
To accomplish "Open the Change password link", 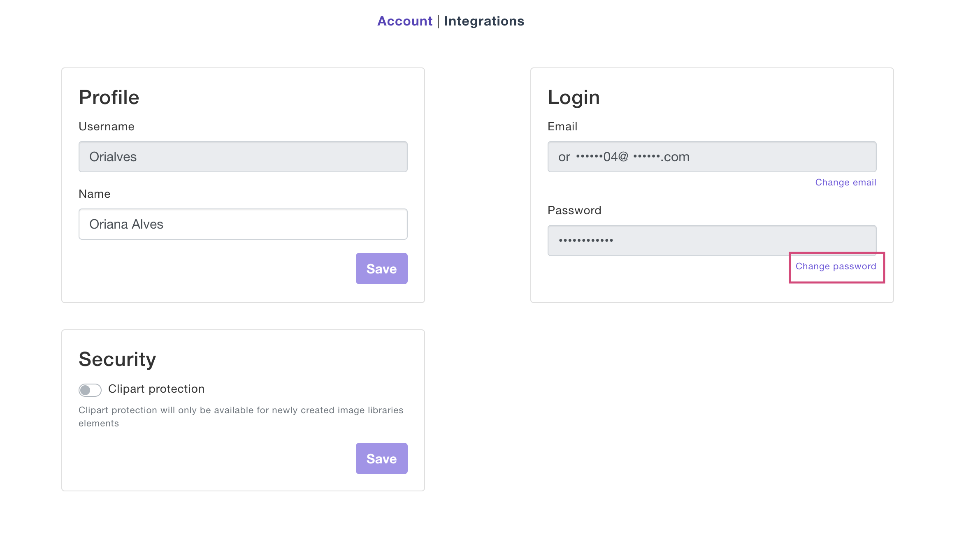I will pyautogui.click(x=836, y=266).
